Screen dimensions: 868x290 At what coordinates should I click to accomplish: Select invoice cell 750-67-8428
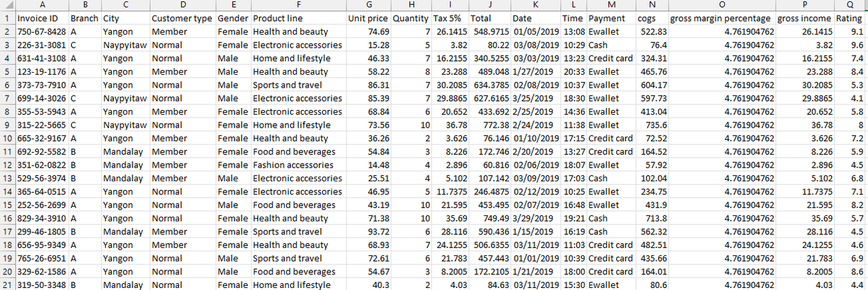[41, 32]
